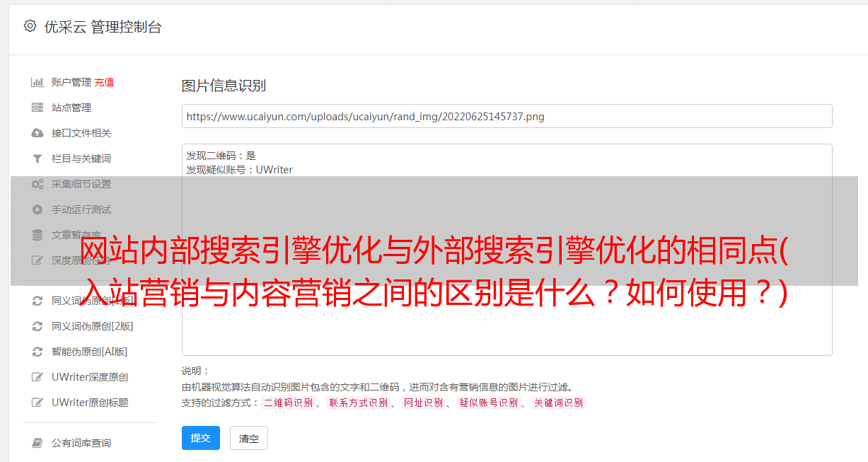Click the 二维码识别 tag
Viewport: 868px width, 462px height.
(x=288, y=403)
